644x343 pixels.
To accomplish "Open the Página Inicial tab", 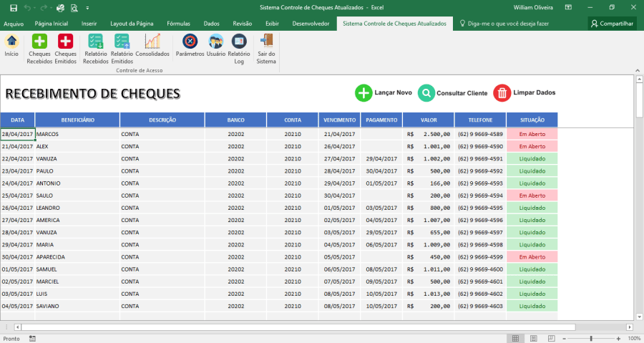I will [52, 24].
